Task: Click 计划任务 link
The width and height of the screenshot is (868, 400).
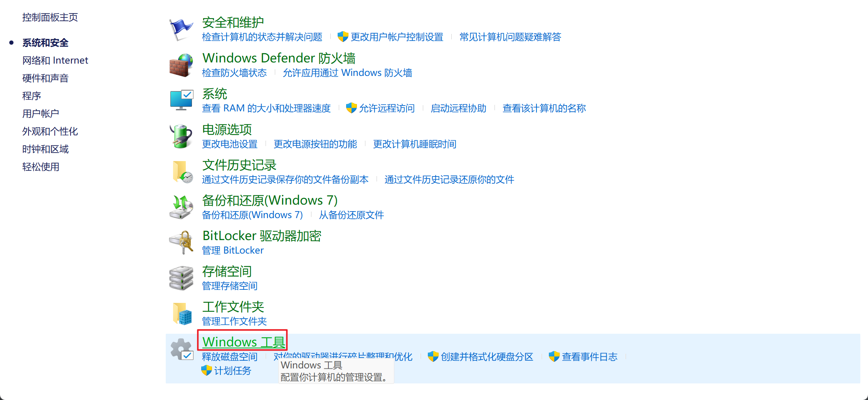Action: pos(233,370)
